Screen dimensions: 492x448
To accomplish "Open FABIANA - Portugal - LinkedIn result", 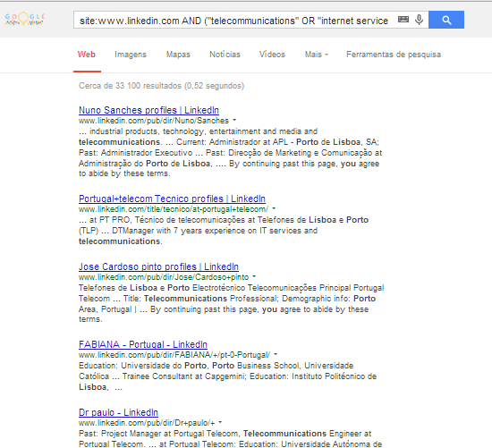I will [143, 344].
